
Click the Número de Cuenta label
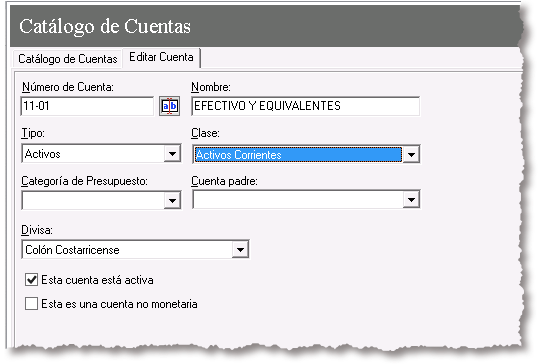tap(68, 87)
